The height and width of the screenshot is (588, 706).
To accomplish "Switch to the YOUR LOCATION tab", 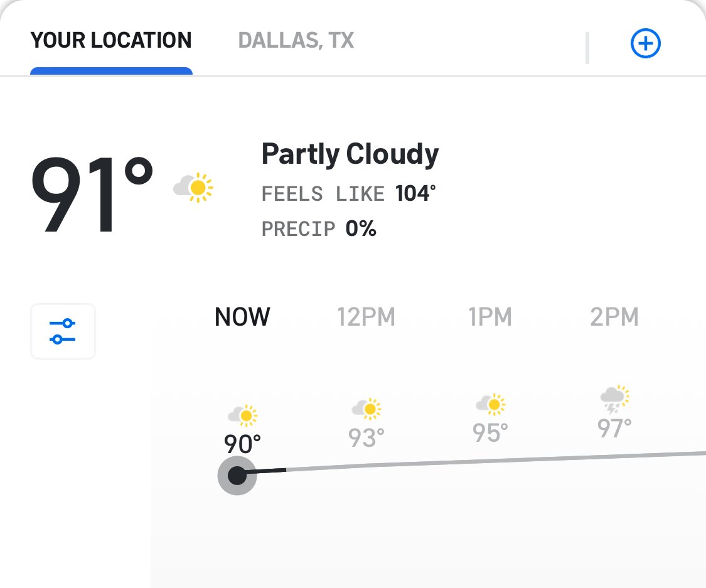I will [111, 41].
